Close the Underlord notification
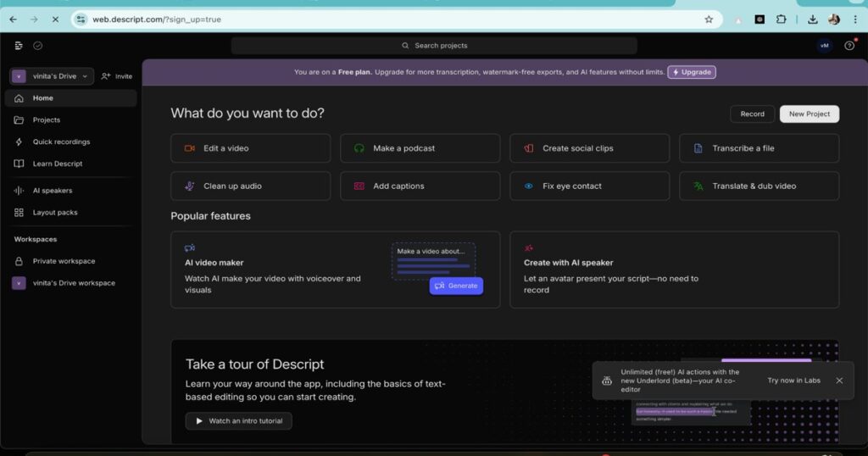This screenshot has height=456, width=868. pyautogui.click(x=839, y=381)
